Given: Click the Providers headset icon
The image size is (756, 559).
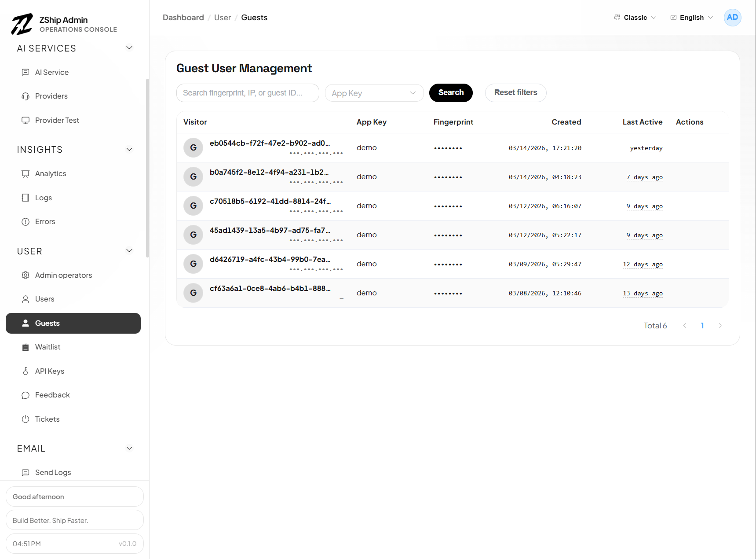Looking at the screenshot, I should point(26,96).
